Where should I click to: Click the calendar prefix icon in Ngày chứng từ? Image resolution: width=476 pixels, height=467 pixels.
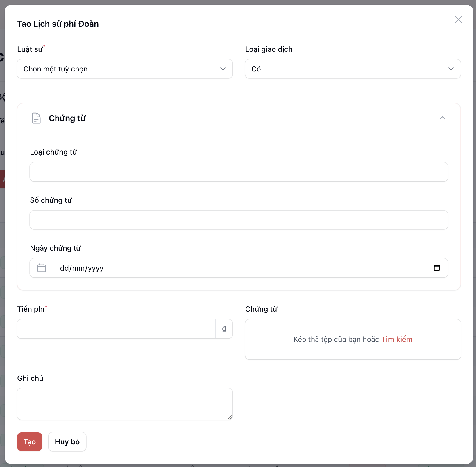42,268
